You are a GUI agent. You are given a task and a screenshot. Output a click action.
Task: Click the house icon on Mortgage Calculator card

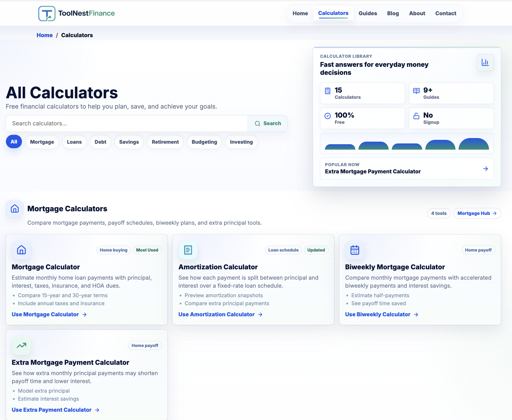(x=21, y=250)
